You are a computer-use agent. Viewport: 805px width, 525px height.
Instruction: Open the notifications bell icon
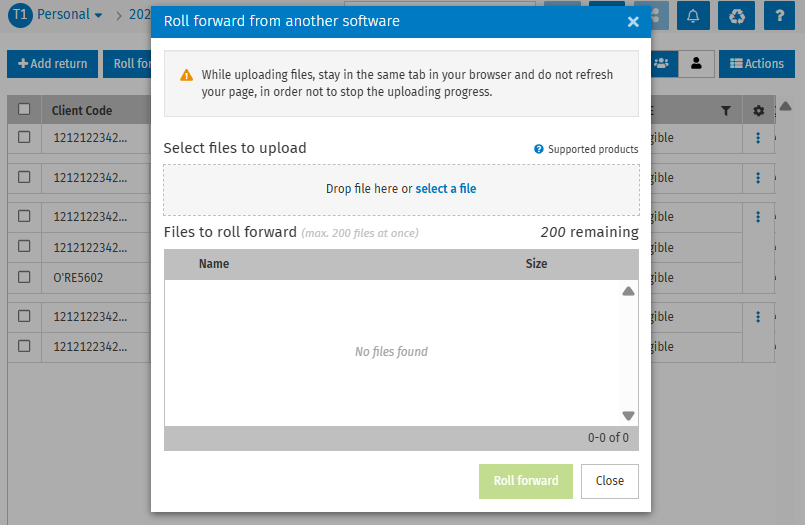click(693, 15)
